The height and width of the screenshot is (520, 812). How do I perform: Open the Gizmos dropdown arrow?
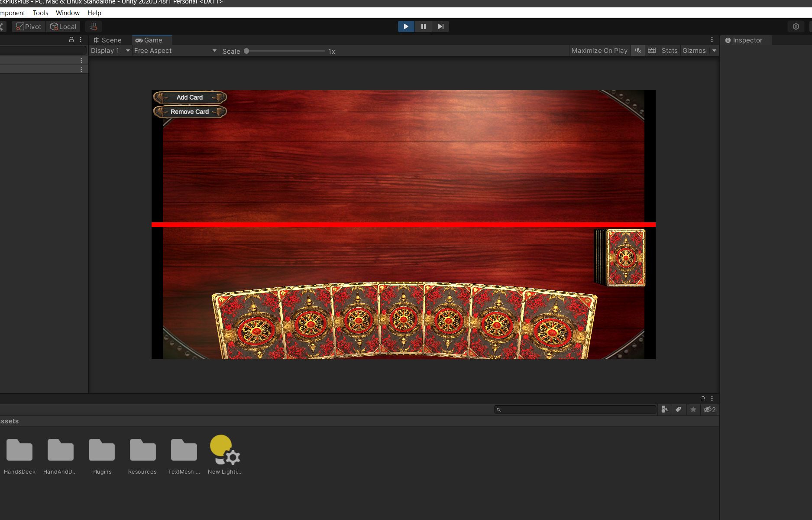point(714,51)
